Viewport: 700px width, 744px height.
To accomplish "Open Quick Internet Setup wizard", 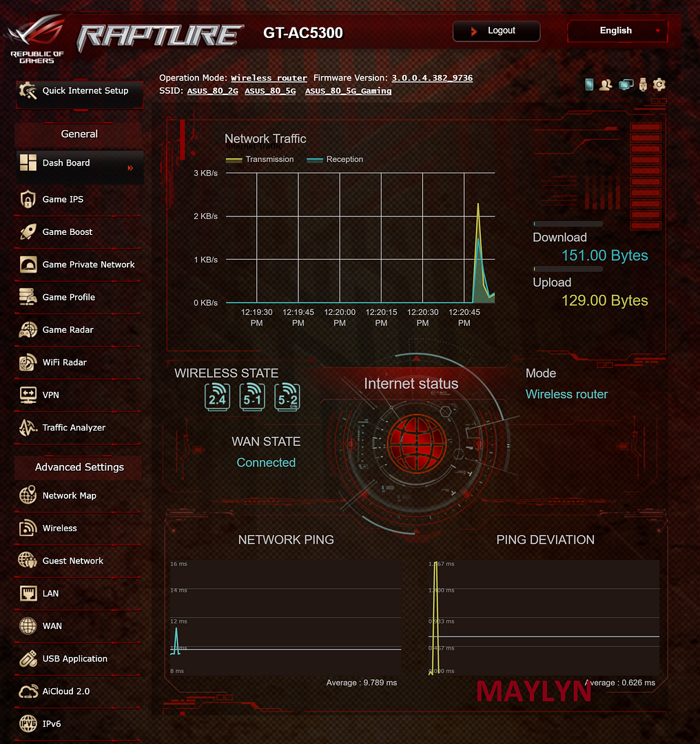I will click(79, 91).
